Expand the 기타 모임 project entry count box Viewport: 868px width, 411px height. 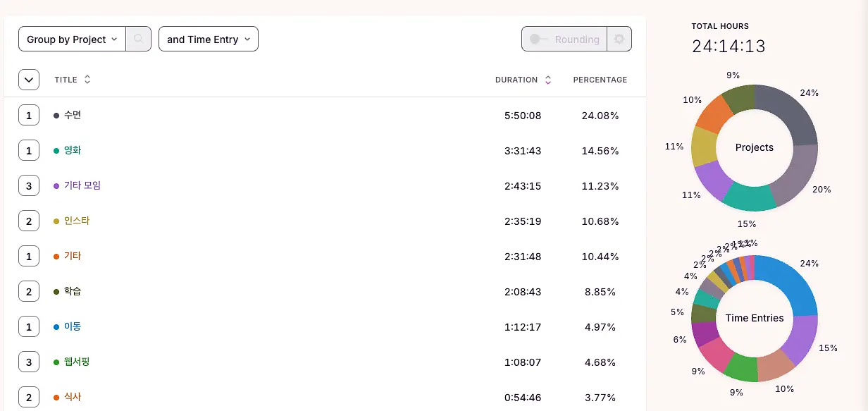[29, 185]
